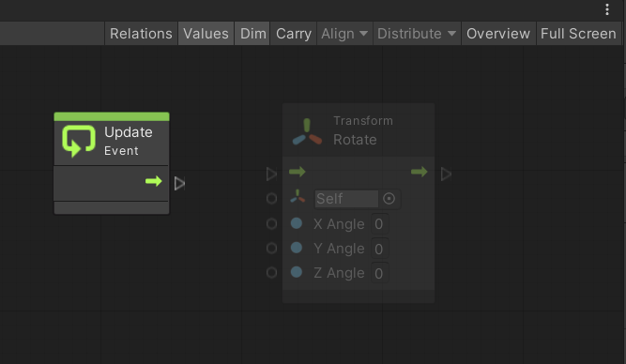Click the Full Screen button
This screenshot has width=626, height=364.
tap(578, 34)
